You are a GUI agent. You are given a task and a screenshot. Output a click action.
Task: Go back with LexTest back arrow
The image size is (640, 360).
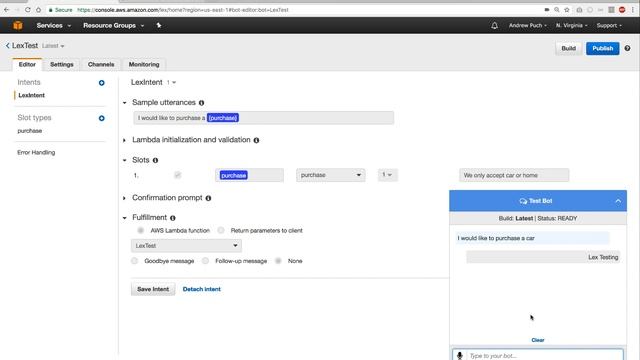pyautogui.click(x=7, y=46)
